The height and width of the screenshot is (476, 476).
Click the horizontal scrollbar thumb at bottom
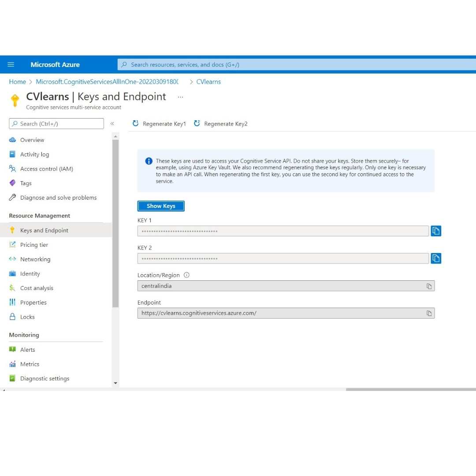[411, 389]
